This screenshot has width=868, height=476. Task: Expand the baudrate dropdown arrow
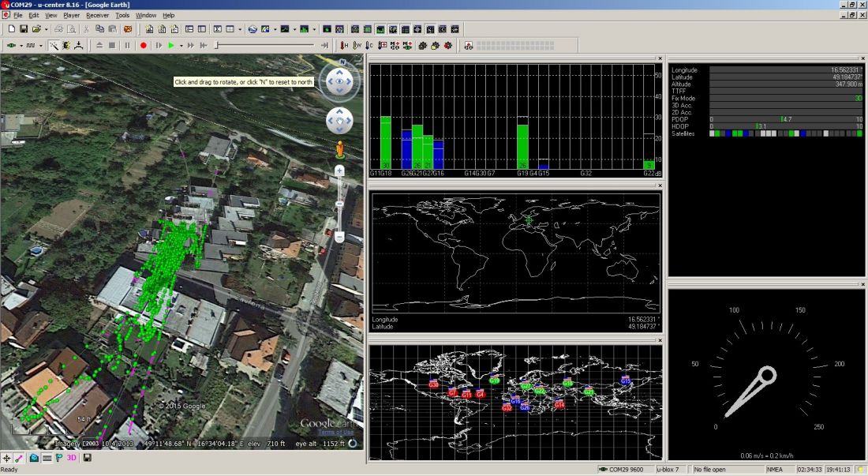[x=40, y=46]
